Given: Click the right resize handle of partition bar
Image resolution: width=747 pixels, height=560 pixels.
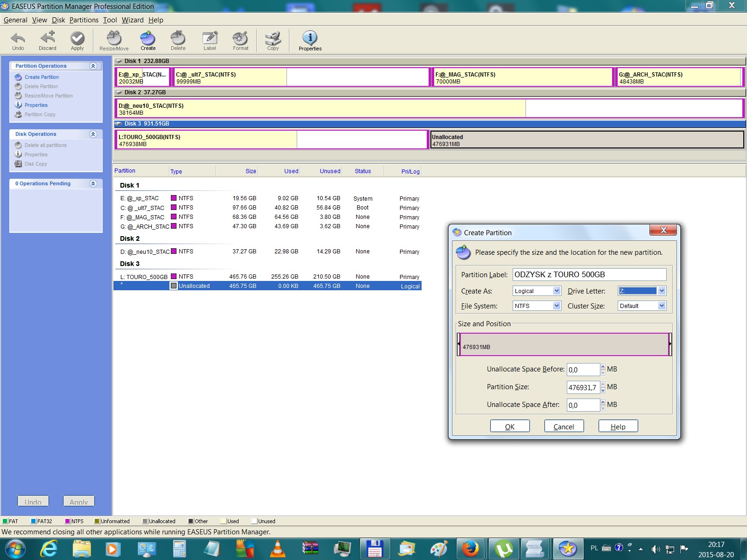Looking at the screenshot, I should point(670,344).
